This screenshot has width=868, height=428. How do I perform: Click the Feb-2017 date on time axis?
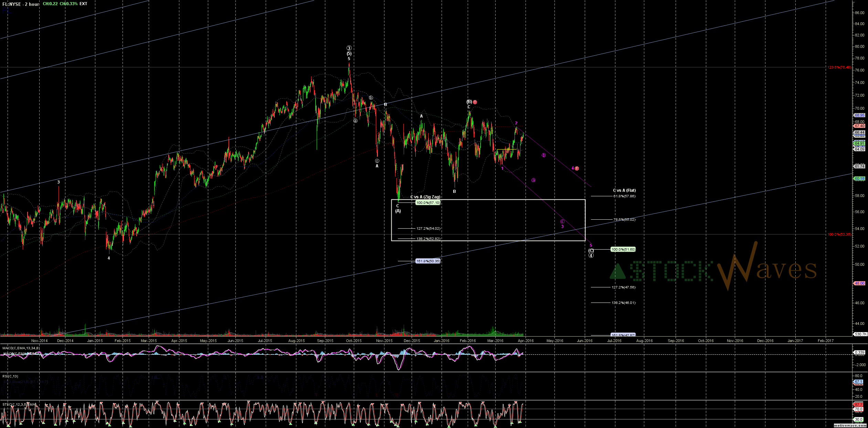(x=826, y=341)
